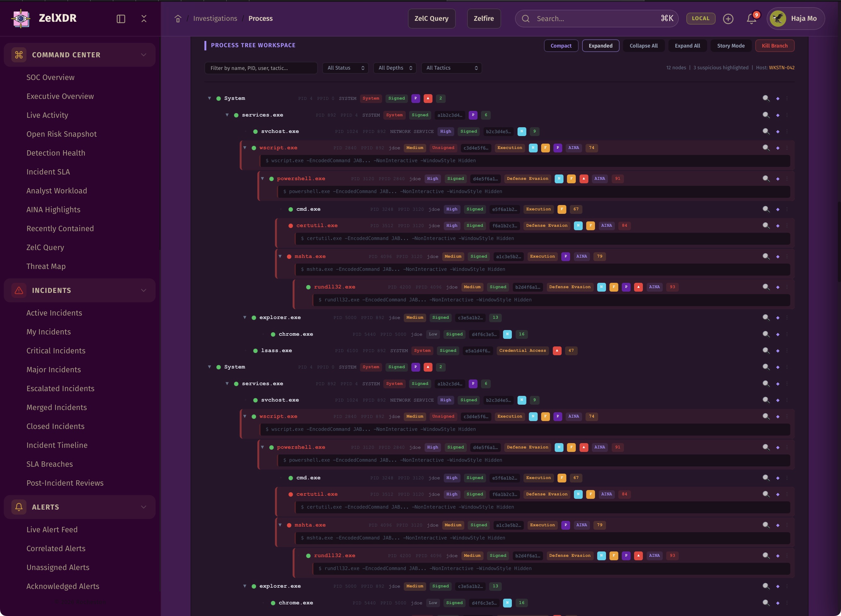Click the home breadcrumb icon
Screen dimensions: 841x616
[178, 19]
